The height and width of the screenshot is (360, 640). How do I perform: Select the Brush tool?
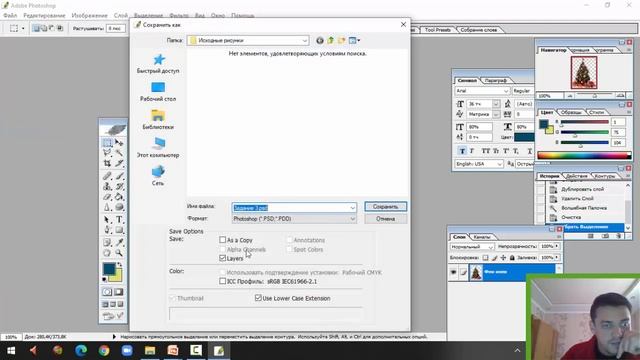(119, 176)
